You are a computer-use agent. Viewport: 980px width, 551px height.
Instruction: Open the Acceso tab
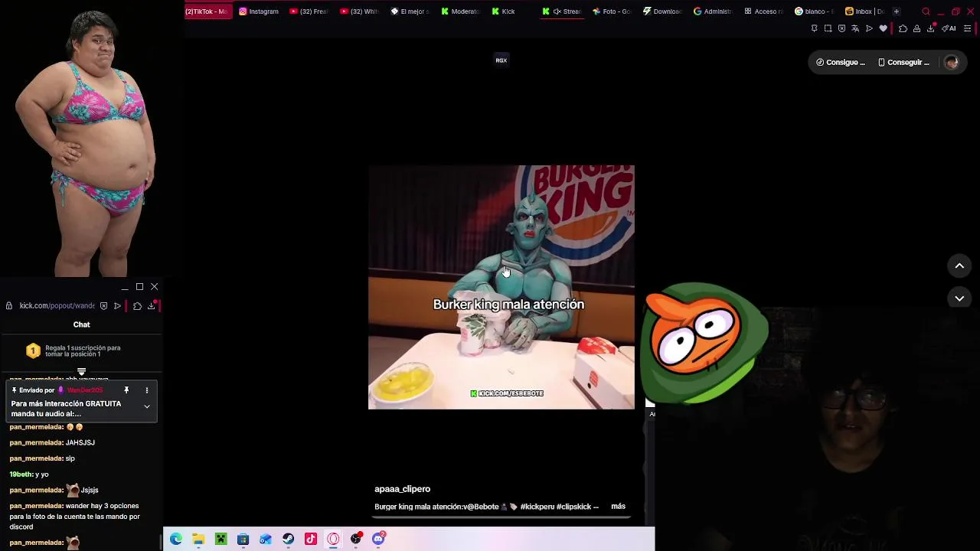click(763, 11)
